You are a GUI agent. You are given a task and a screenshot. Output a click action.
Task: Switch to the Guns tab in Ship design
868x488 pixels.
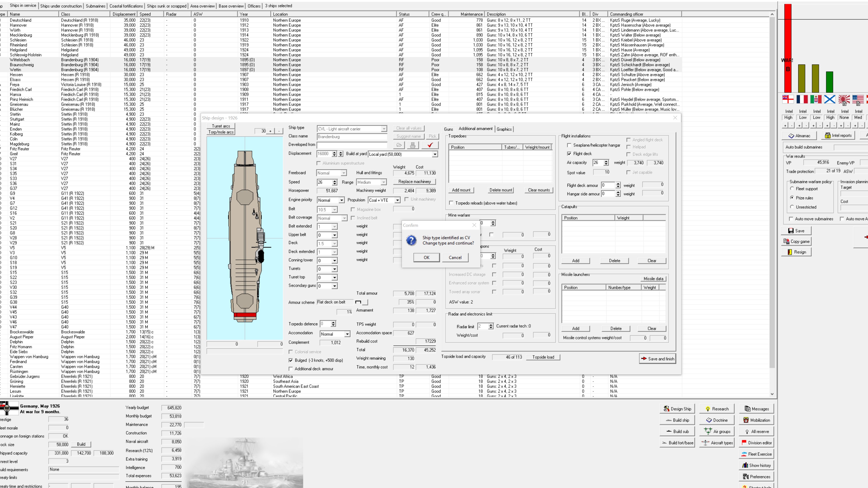(x=448, y=129)
